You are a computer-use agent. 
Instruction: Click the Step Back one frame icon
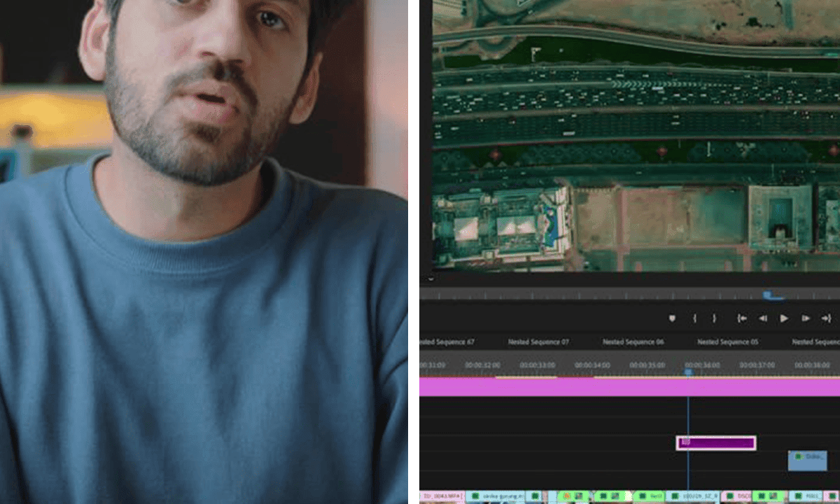click(x=763, y=318)
